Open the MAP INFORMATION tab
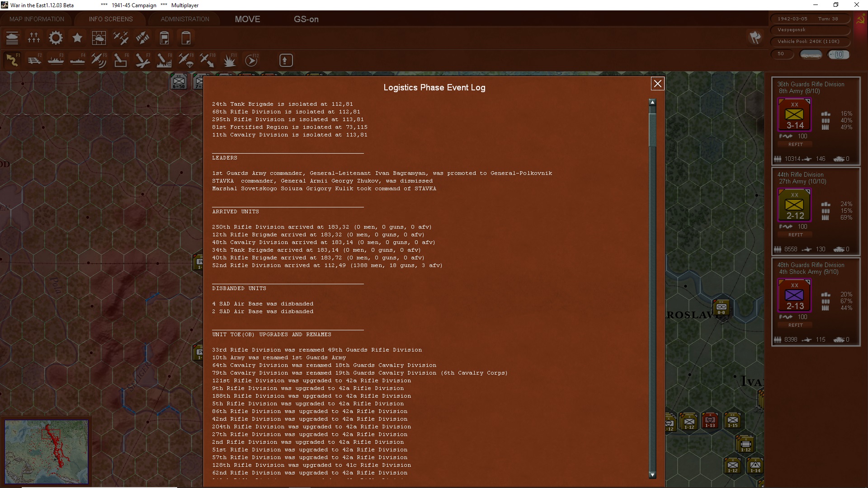The image size is (868, 488). [x=37, y=19]
